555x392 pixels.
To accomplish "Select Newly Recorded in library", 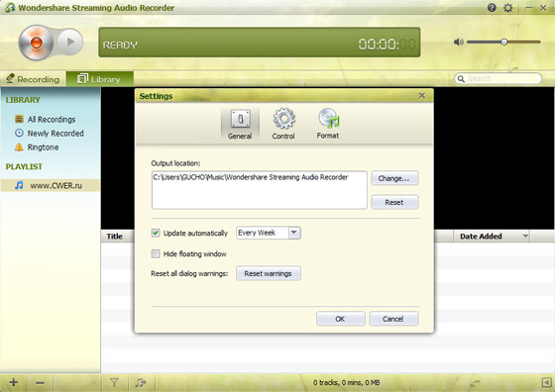I will tap(50, 134).
